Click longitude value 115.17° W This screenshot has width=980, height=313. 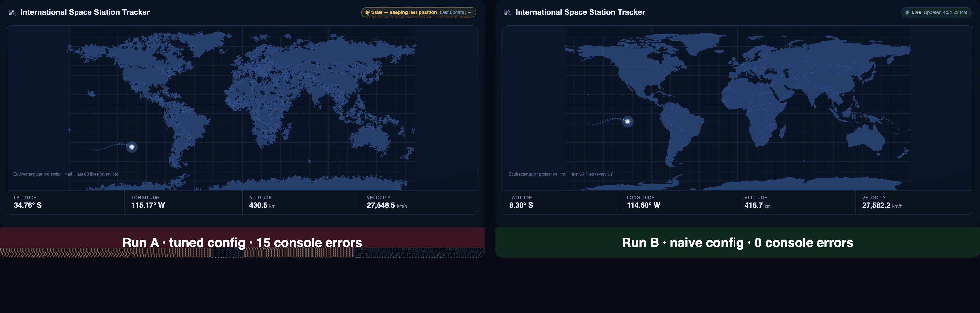tap(148, 205)
